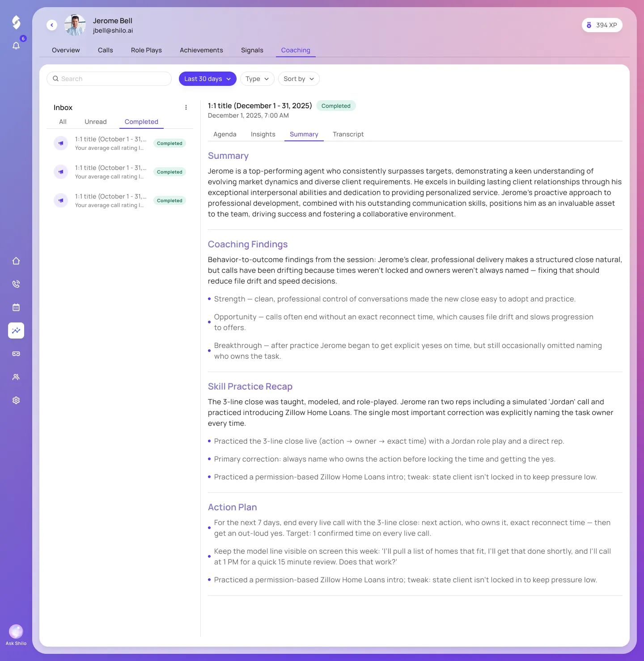Image resolution: width=644 pixels, height=661 pixels.
Task: Show All inbox items
Action: (63, 122)
